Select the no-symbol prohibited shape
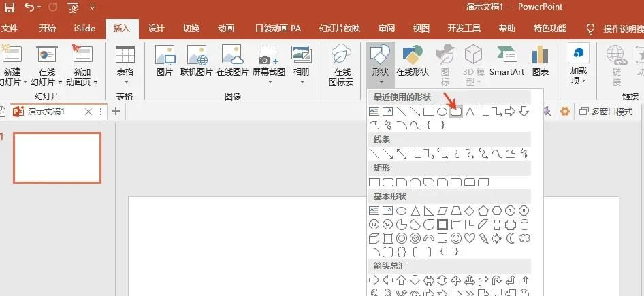Screen dimensions: 644x296 [x=415, y=238]
